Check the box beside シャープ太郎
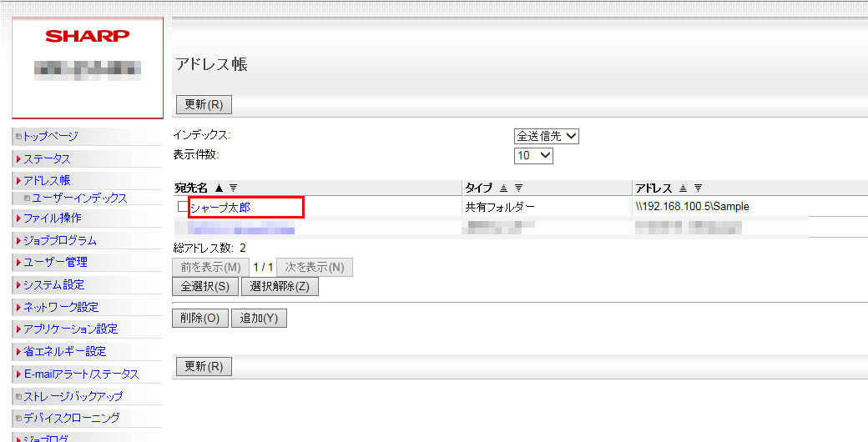 pos(183,207)
